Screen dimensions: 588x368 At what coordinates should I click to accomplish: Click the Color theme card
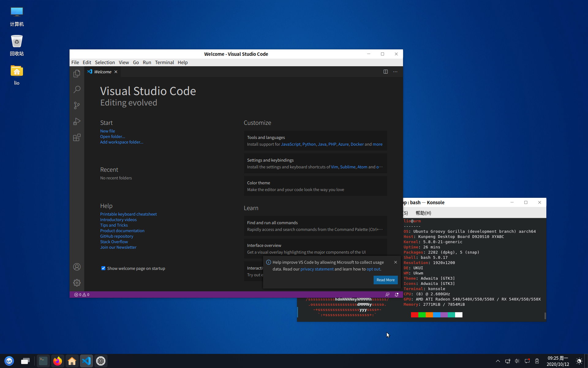[315, 186]
